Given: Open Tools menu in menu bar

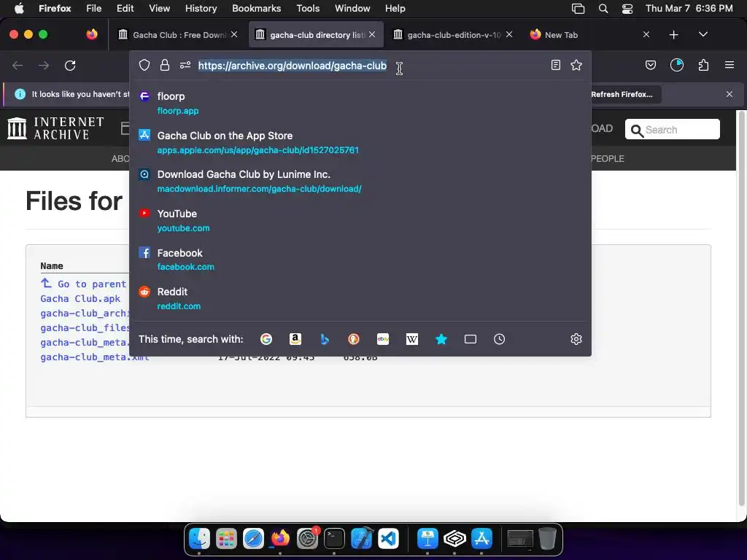Looking at the screenshot, I should click(x=308, y=8).
